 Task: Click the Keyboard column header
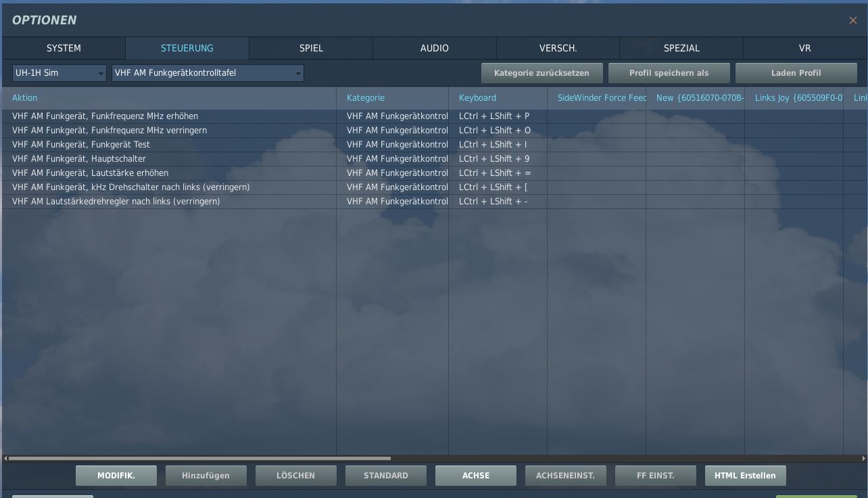498,97
